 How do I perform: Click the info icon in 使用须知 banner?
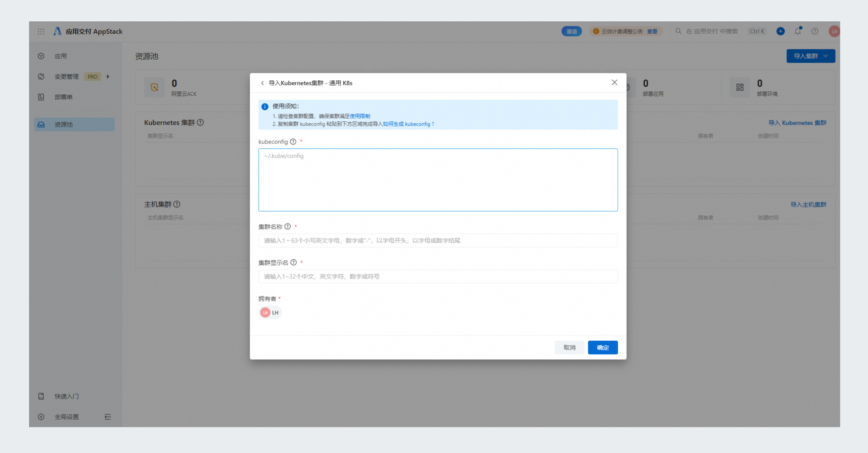265,106
